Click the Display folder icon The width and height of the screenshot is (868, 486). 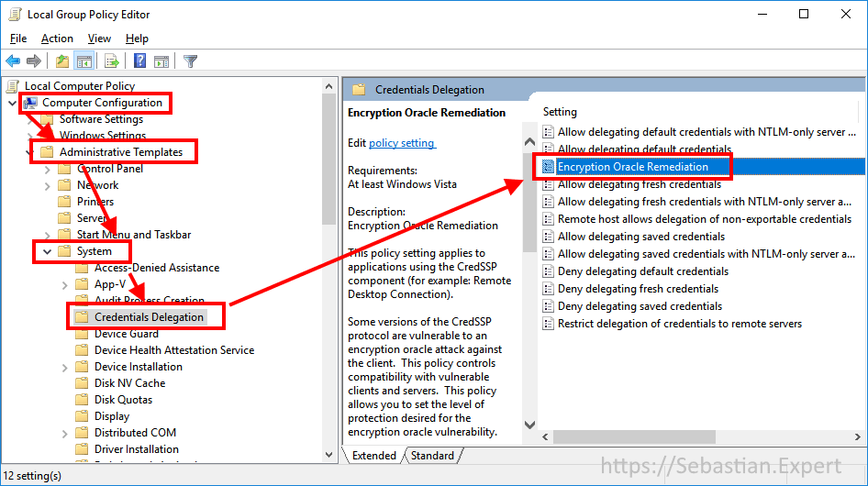tap(82, 415)
